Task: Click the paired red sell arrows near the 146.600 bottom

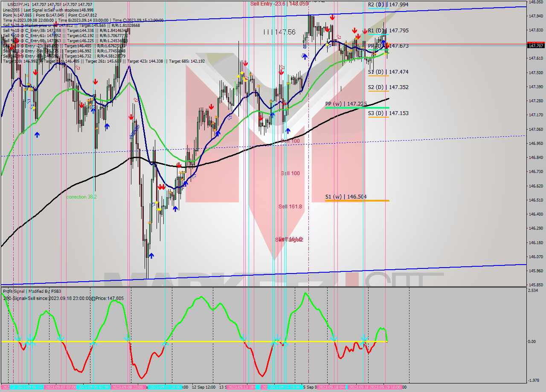Action: coord(161,187)
